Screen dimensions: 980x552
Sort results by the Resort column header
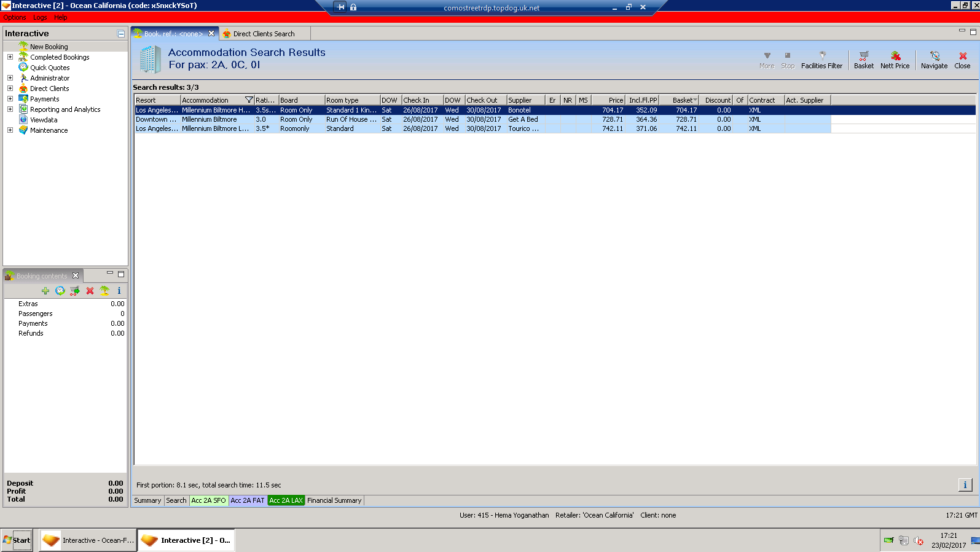point(157,100)
